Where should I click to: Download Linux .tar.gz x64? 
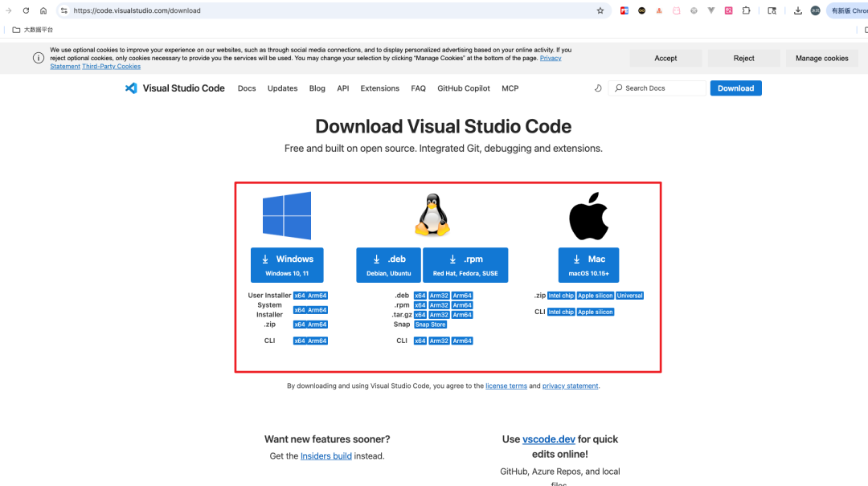point(420,315)
